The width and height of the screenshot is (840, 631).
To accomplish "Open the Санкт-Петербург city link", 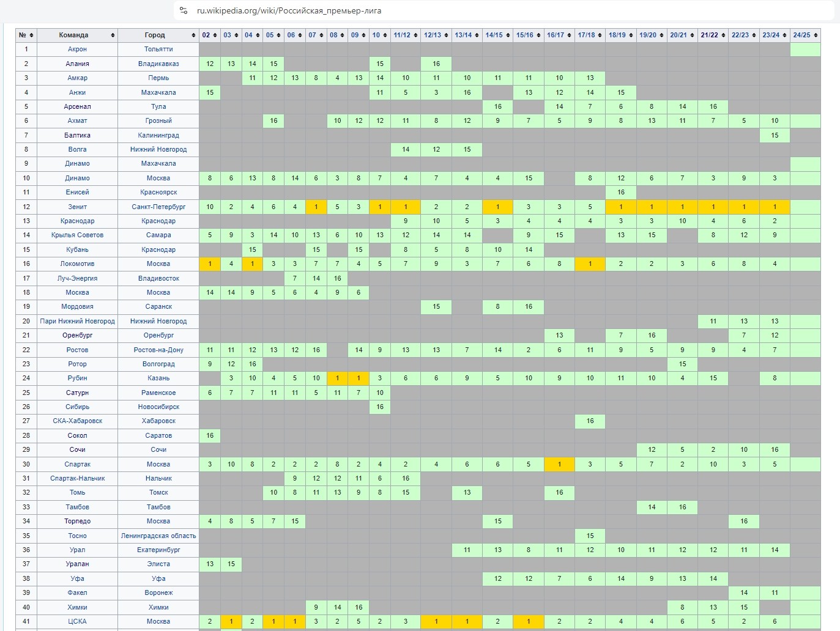I will (158, 207).
